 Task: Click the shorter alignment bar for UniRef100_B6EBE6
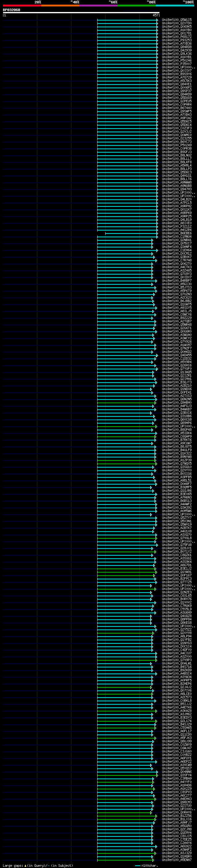pos(131,233)
